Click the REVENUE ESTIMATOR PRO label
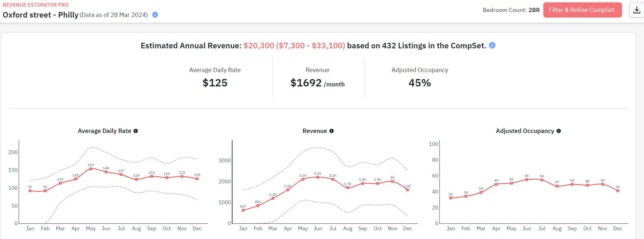Image resolution: width=644 pixels, height=239 pixels. tap(35, 5)
